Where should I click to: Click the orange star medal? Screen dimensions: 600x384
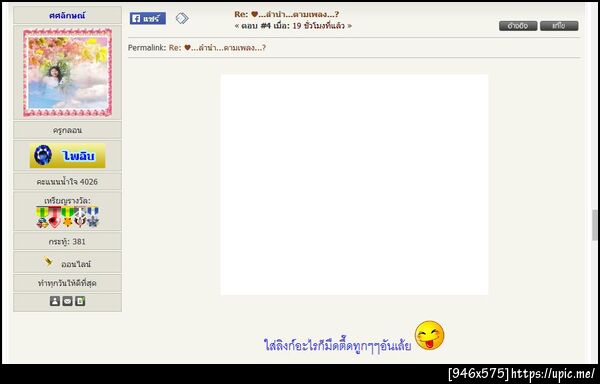point(67,217)
